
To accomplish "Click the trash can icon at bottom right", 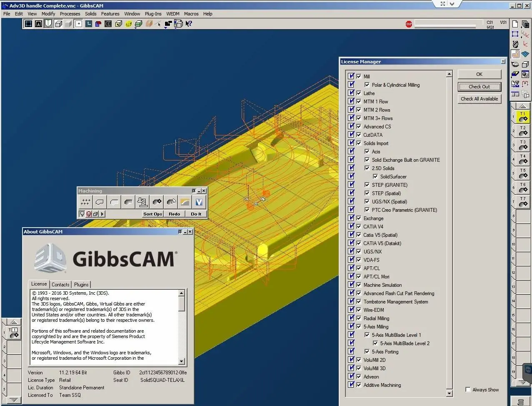I will point(521,402).
